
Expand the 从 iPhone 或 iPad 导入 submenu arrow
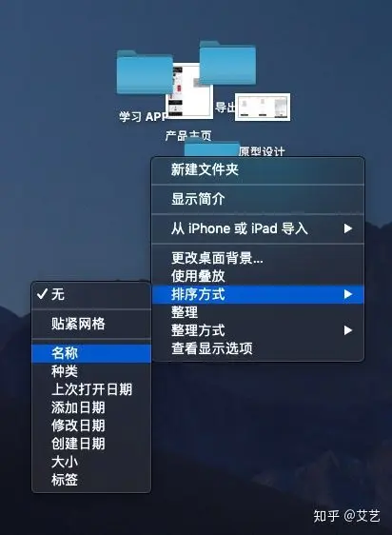tap(347, 228)
